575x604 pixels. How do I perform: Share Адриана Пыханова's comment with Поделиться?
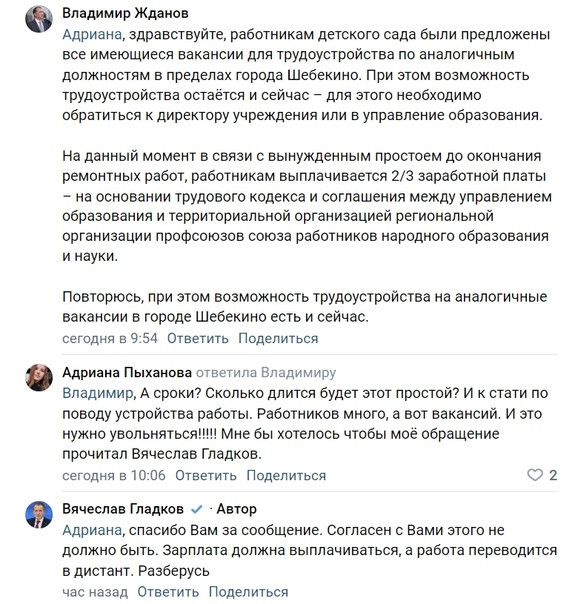point(286,475)
